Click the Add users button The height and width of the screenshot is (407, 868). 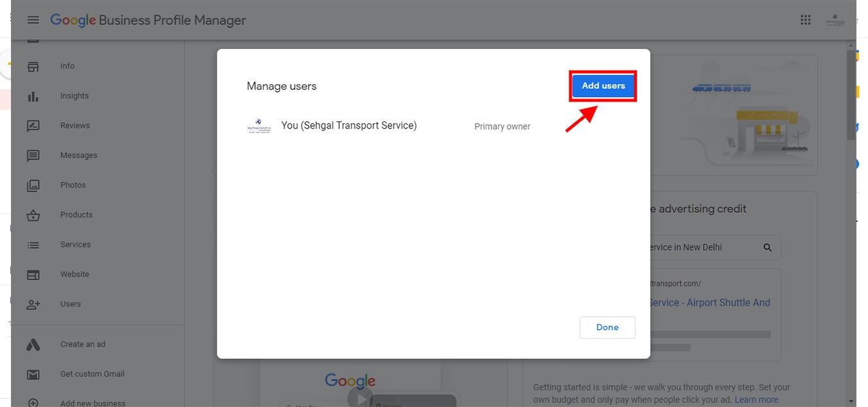(603, 86)
